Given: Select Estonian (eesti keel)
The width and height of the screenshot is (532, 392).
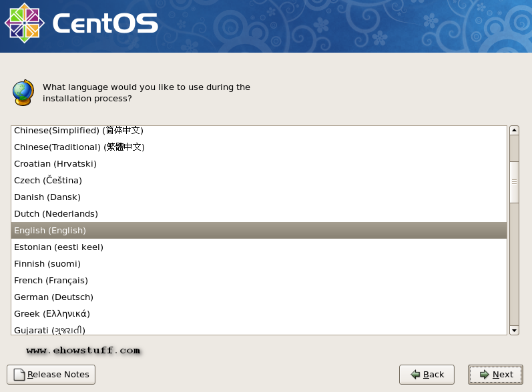Looking at the screenshot, I should [259, 247].
